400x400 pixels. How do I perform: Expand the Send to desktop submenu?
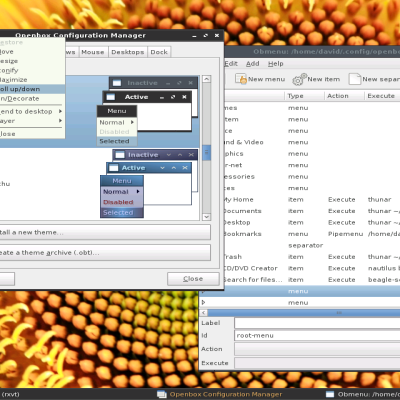click(x=32, y=111)
